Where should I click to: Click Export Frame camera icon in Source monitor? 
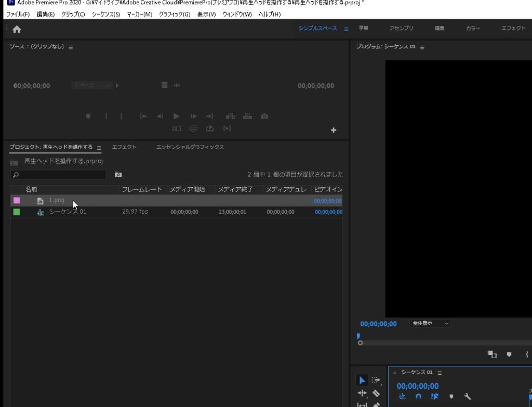[x=264, y=116]
